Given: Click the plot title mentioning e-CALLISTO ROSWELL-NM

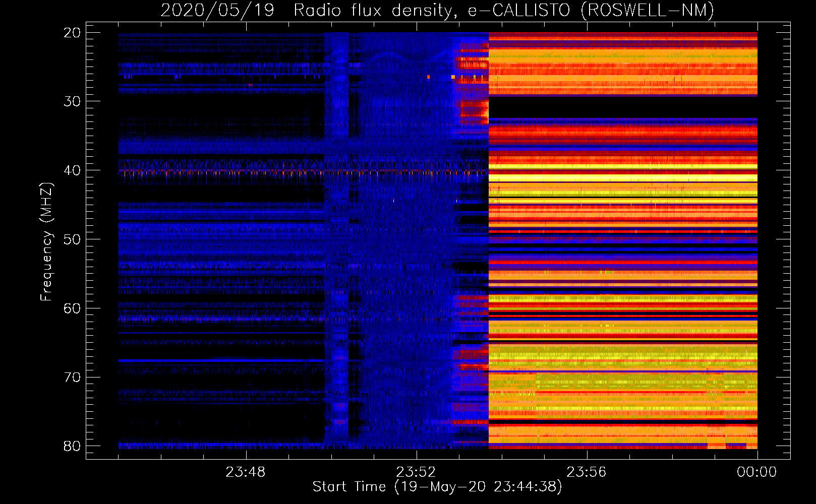Looking at the screenshot, I should [437, 10].
